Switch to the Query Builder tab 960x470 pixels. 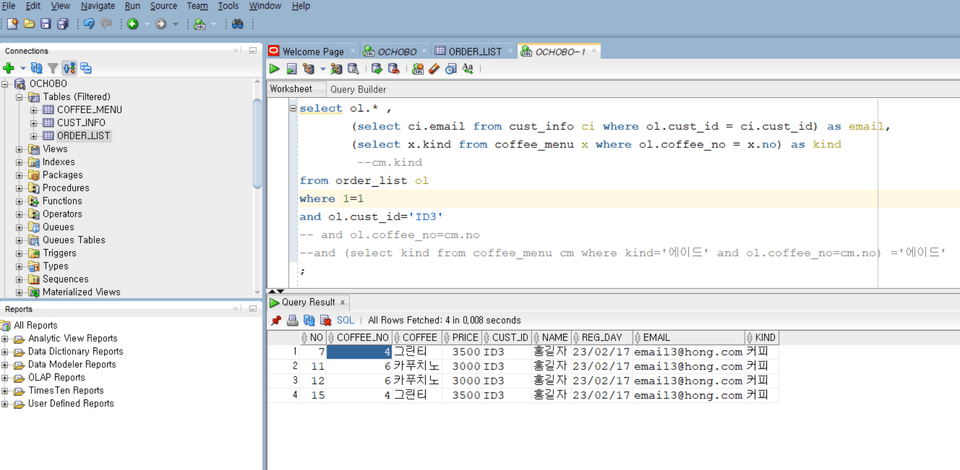(x=358, y=89)
